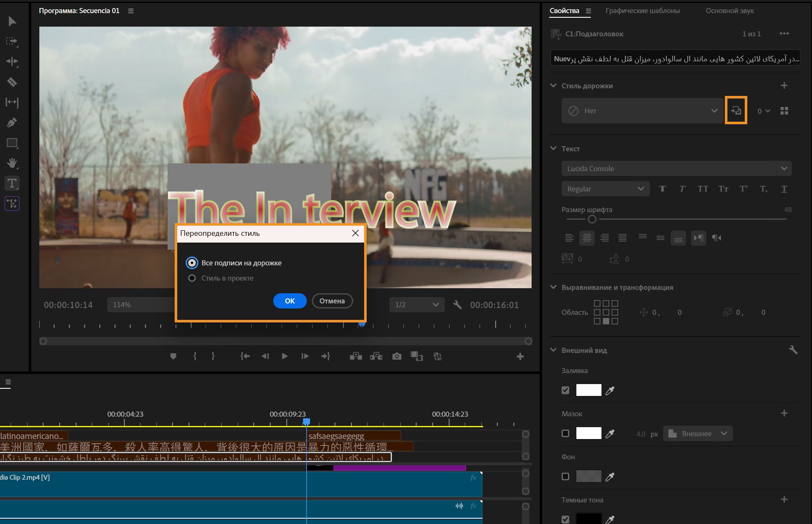Open the Lucida Console font dropdown

(x=784, y=169)
